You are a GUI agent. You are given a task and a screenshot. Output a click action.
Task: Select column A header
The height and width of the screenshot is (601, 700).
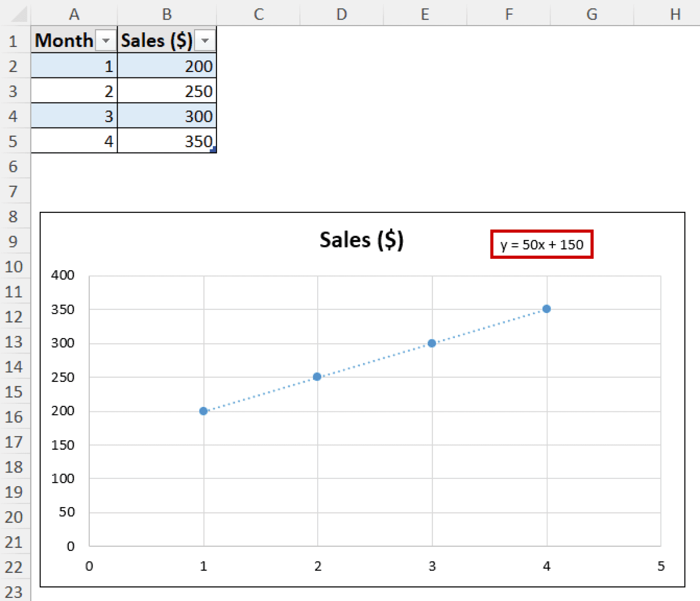pos(74,14)
